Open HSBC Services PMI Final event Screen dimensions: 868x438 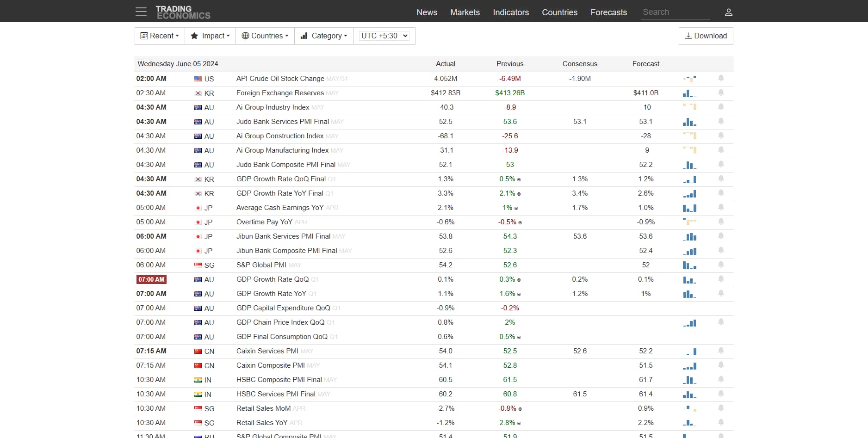(x=276, y=394)
